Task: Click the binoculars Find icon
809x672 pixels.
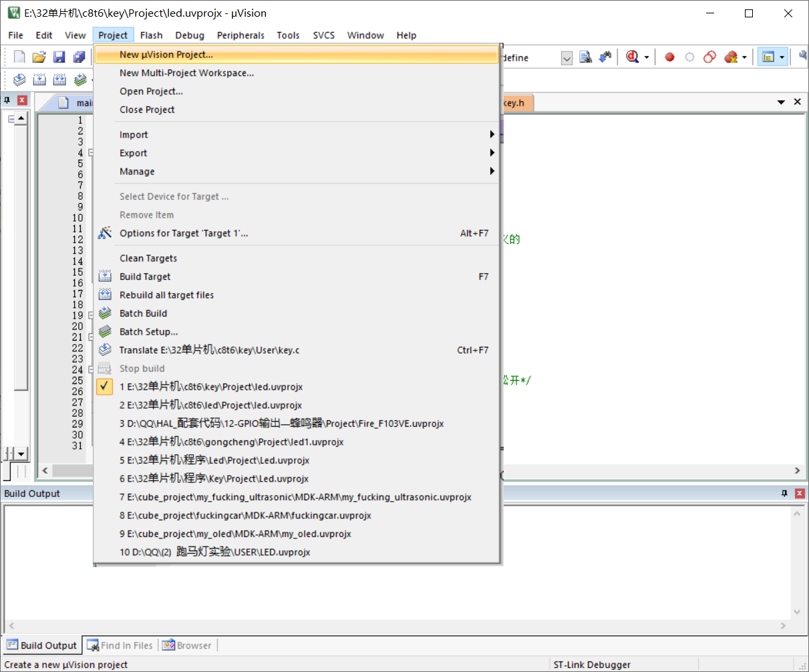Action: tap(605, 57)
